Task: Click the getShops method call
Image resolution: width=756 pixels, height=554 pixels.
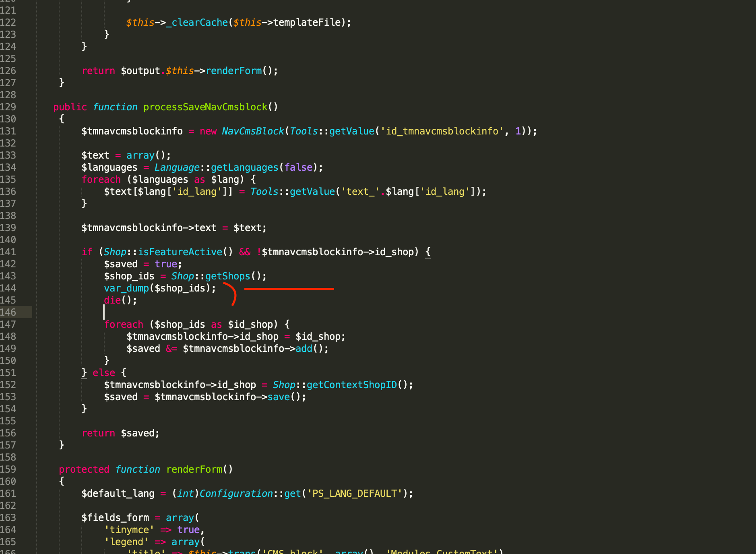Action: (228, 276)
